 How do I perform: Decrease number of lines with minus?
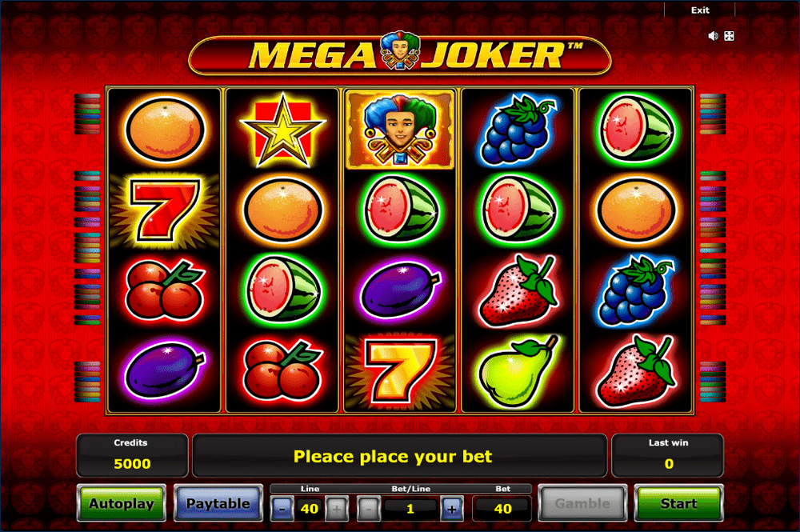[282, 509]
